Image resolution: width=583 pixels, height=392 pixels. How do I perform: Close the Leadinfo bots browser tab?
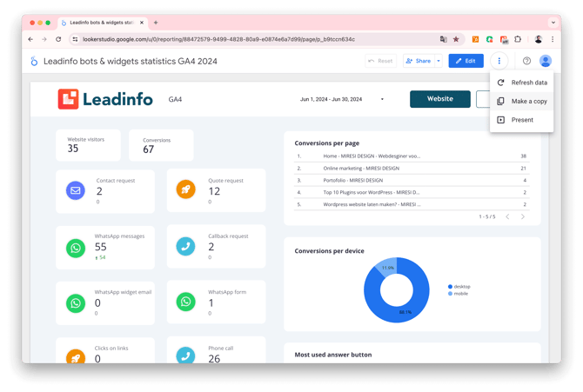pyautogui.click(x=142, y=23)
